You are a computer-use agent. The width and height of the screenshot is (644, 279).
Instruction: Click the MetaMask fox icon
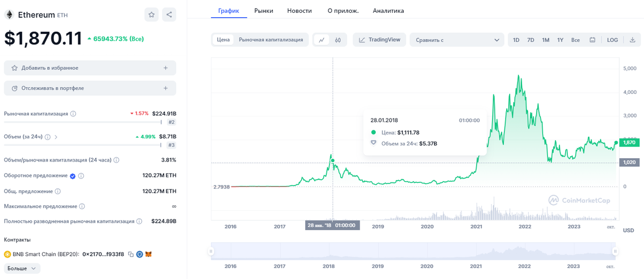click(x=149, y=254)
